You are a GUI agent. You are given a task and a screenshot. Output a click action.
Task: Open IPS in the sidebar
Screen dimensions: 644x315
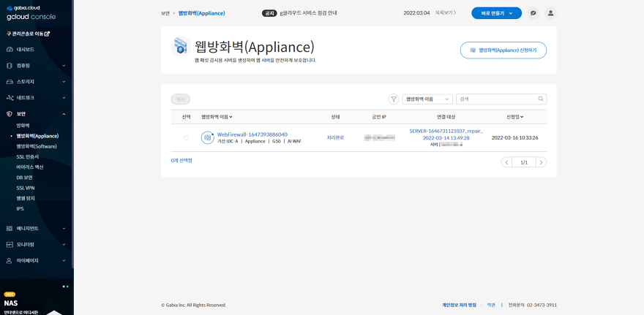20,209
